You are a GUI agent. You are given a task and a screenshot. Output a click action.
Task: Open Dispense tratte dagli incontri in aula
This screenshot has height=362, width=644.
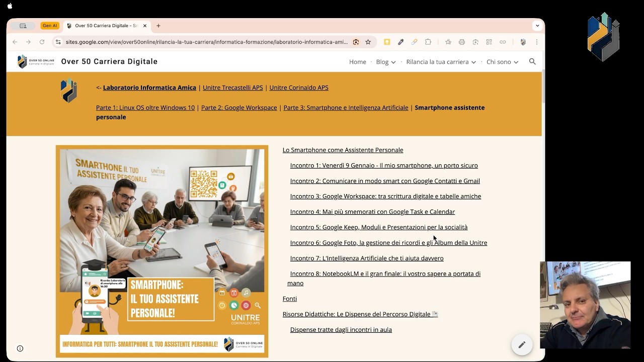coord(341,330)
